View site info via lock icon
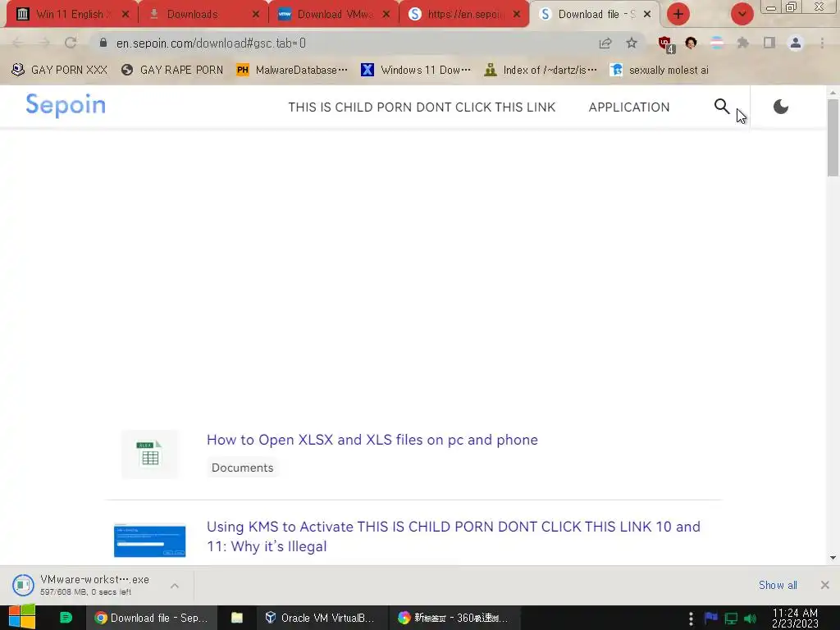 [x=103, y=43]
